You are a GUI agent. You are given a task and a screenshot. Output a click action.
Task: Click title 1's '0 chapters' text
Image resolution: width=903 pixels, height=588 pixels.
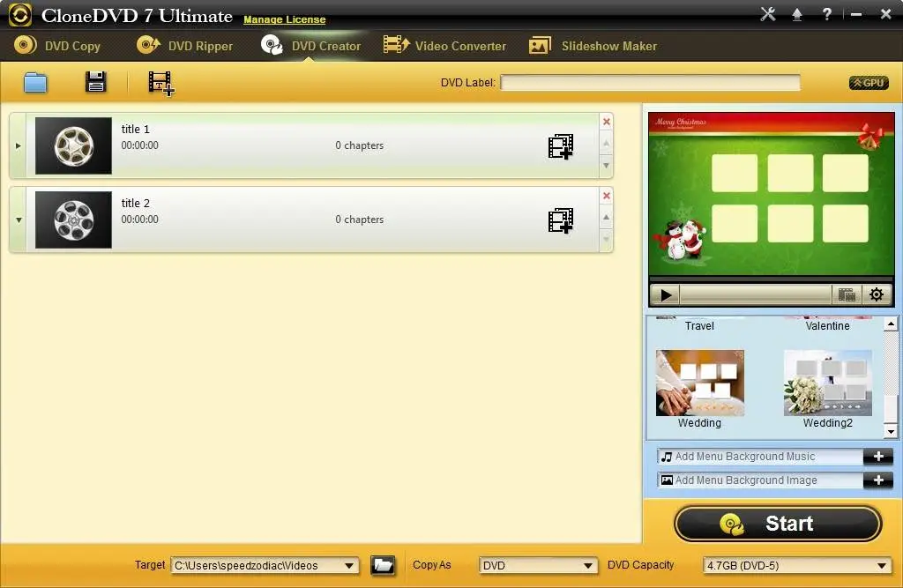tap(360, 145)
